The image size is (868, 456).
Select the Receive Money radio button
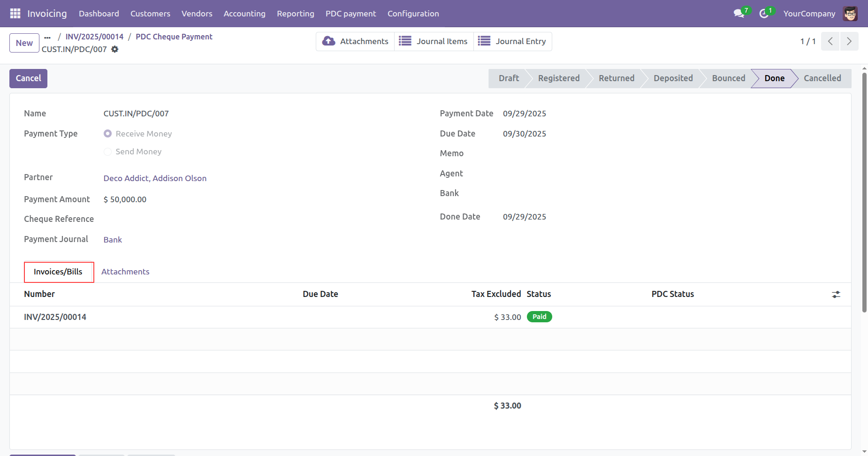pyautogui.click(x=108, y=134)
